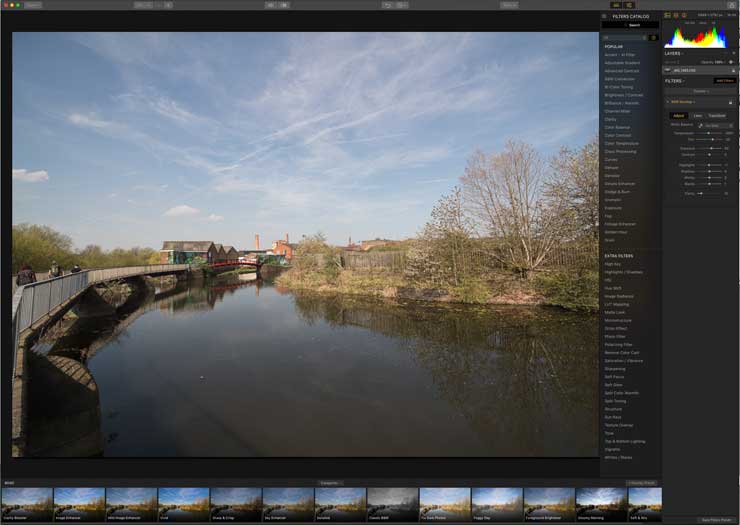Expand the Filters section header arrow
The image size is (740, 525).
(x=684, y=81)
